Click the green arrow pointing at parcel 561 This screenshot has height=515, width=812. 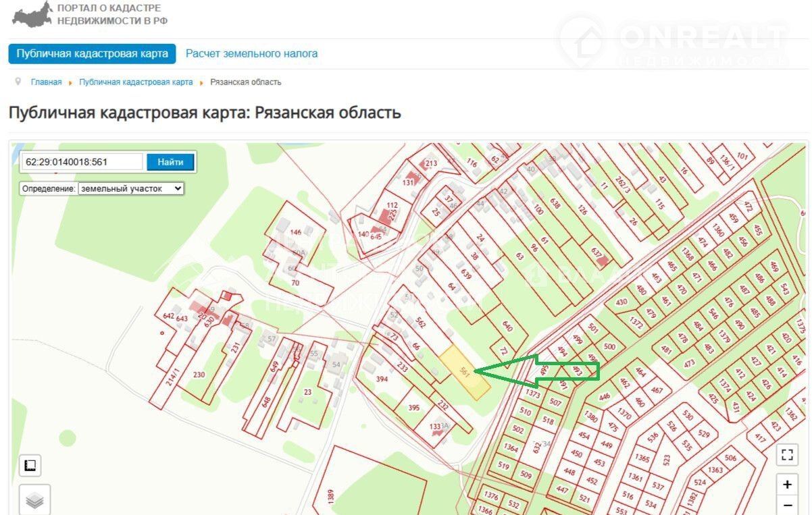(x=540, y=371)
